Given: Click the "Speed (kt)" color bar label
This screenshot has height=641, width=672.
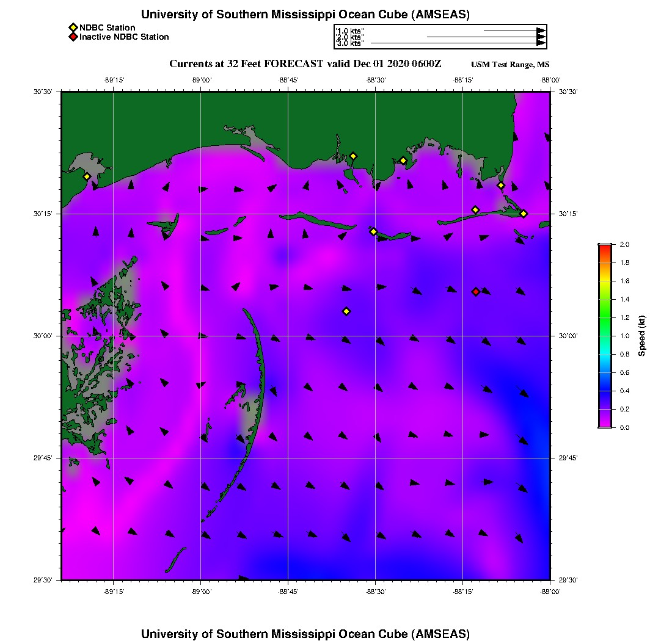Looking at the screenshot, I should (x=642, y=336).
